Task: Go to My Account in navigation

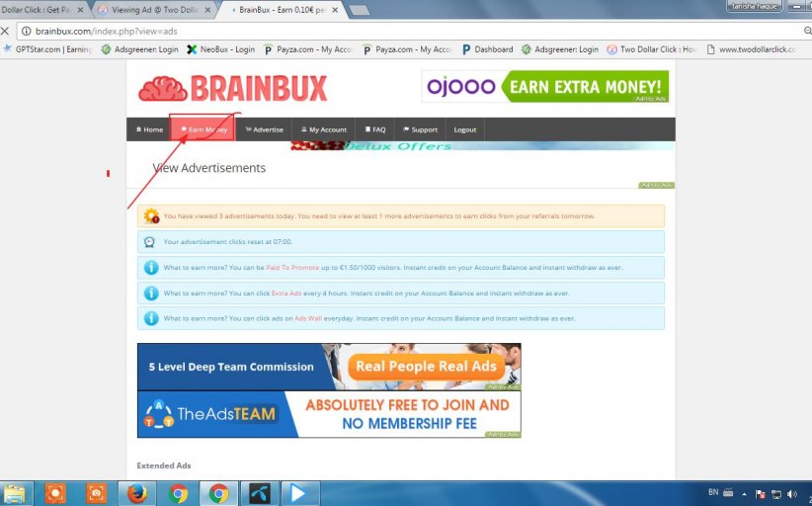Action: (x=323, y=129)
